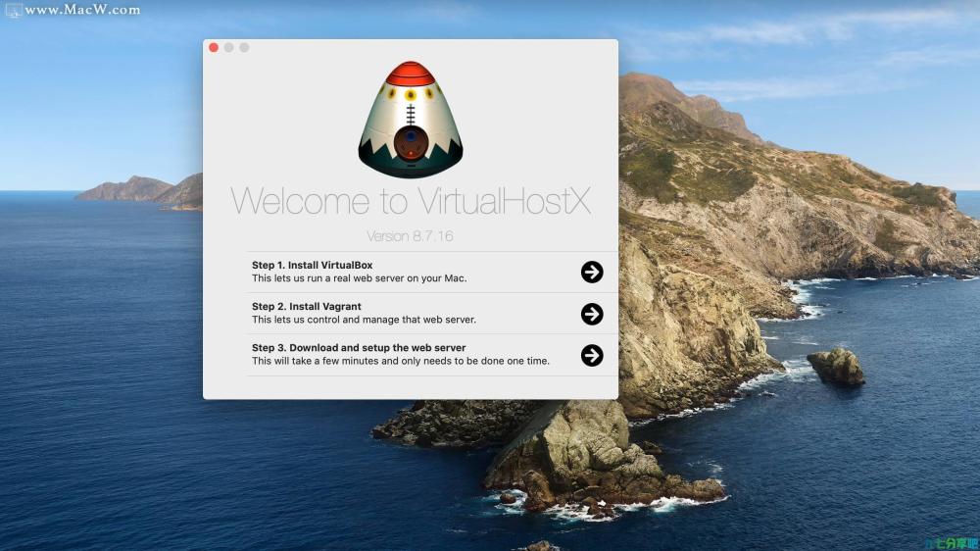Click "This lets us control and manage" description
This screenshot has height=551, width=980.
(x=364, y=320)
